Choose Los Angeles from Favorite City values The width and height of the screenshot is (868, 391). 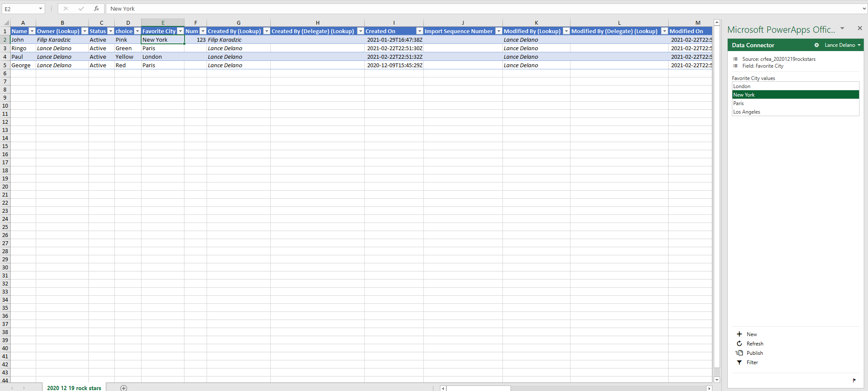click(746, 112)
